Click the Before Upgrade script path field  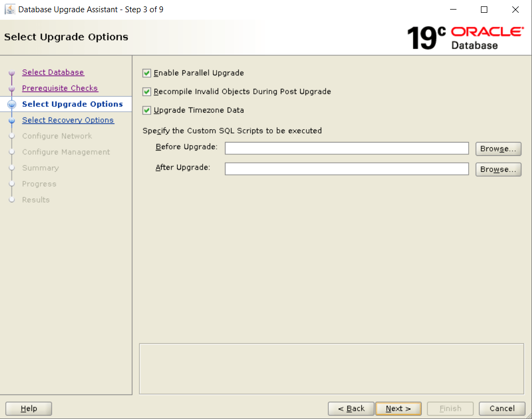click(x=346, y=148)
